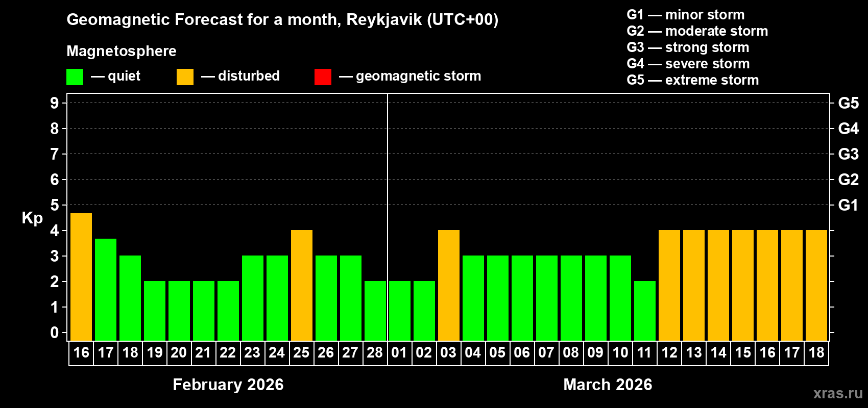Viewport: 868px width, 408px height.
Task: Click the Kp axis value 9
Action: (x=55, y=103)
